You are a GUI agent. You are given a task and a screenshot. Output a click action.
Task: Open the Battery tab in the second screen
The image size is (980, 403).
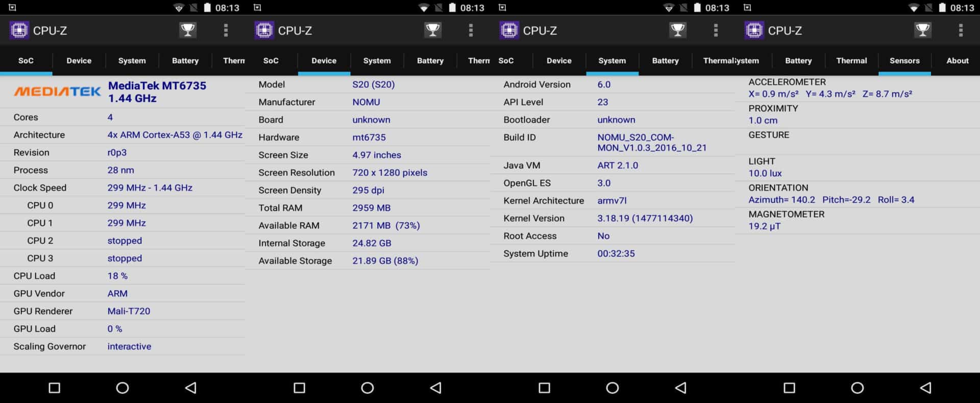(430, 60)
